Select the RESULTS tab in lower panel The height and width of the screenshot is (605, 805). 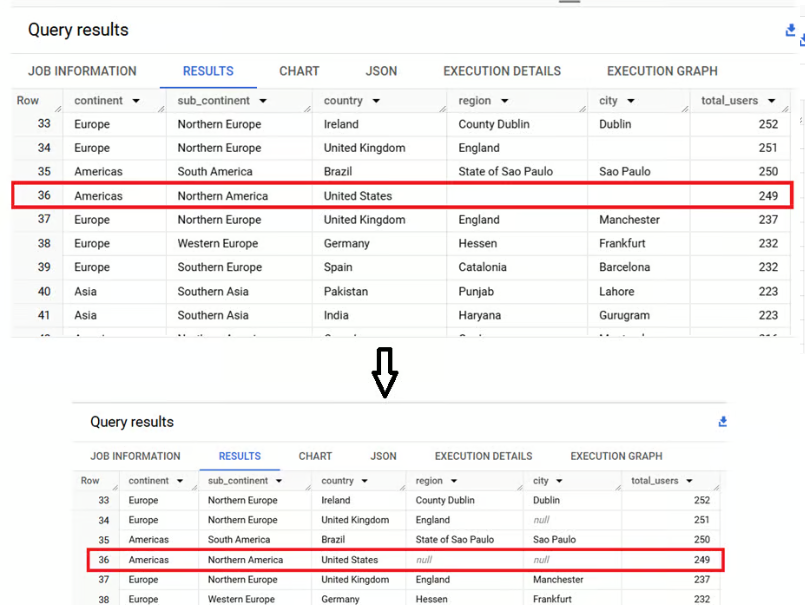pos(239,456)
